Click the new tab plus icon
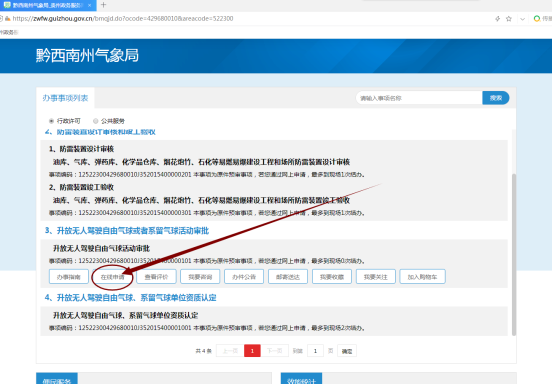 (103, 5)
